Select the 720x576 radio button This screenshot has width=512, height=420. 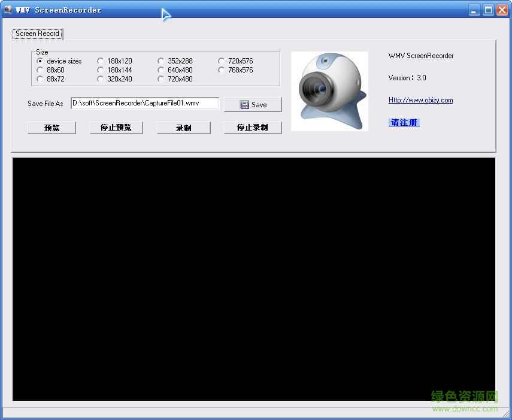(x=222, y=61)
